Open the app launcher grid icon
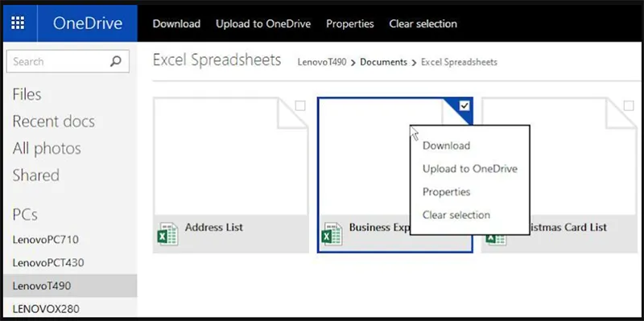Viewport: 644px width, 321px height. (x=18, y=23)
